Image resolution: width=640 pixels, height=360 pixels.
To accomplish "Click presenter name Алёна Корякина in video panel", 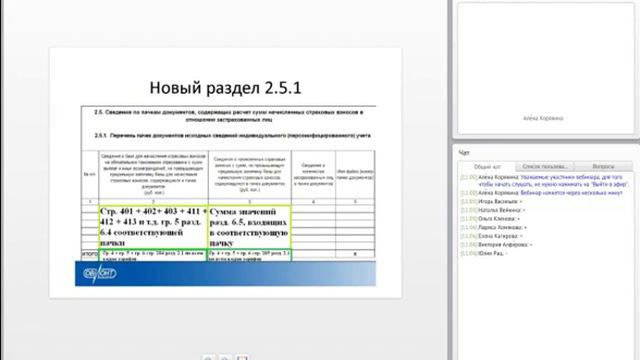I will (x=543, y=118).
